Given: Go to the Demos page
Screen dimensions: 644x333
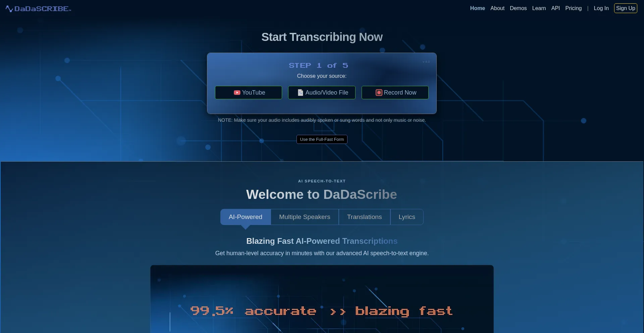Looking at the screenshot, I should click(518, 8).
